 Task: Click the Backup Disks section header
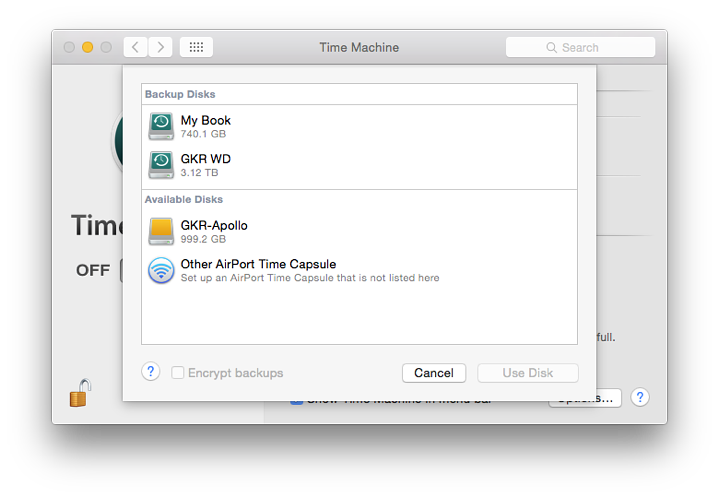pos(180,94)
